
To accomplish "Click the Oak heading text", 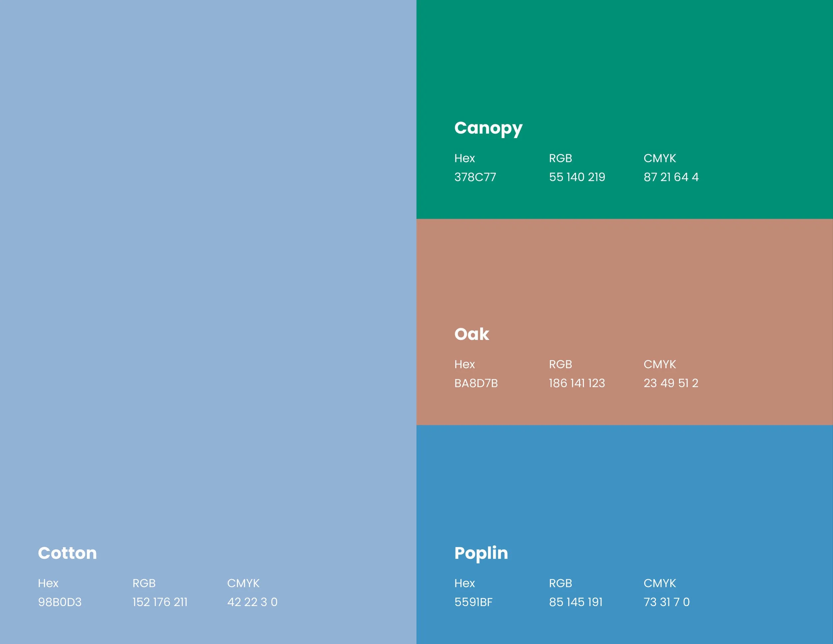I will pos(471,334).
